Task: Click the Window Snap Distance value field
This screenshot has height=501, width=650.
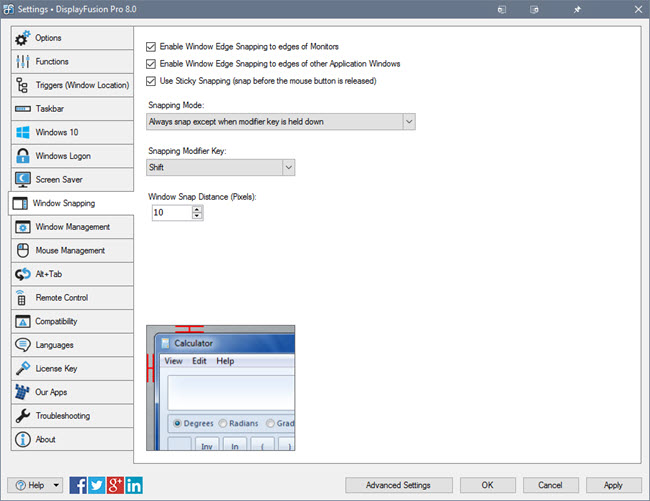Action: [x=172, y=213]
